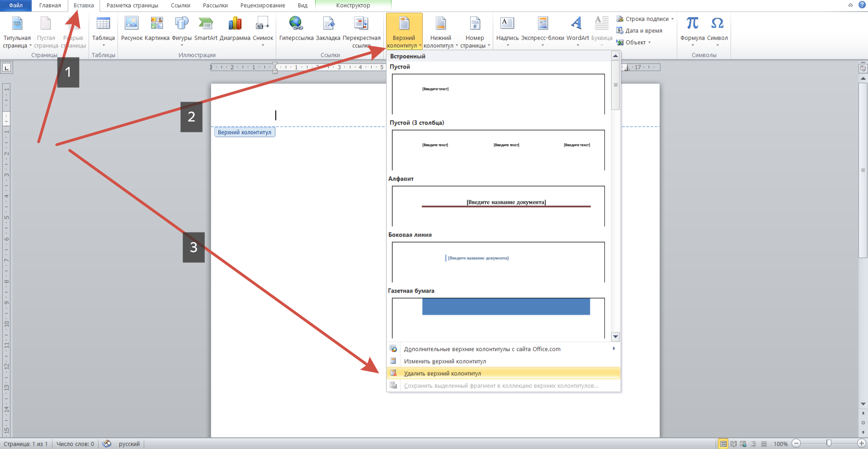Select the Алфавит header template thumbnail
Screen dimensions: 868x449
pyautogui.click(x=498, y=206)
